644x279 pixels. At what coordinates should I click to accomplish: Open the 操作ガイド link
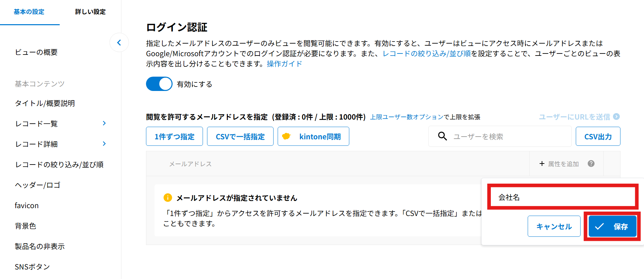point(284,64)
